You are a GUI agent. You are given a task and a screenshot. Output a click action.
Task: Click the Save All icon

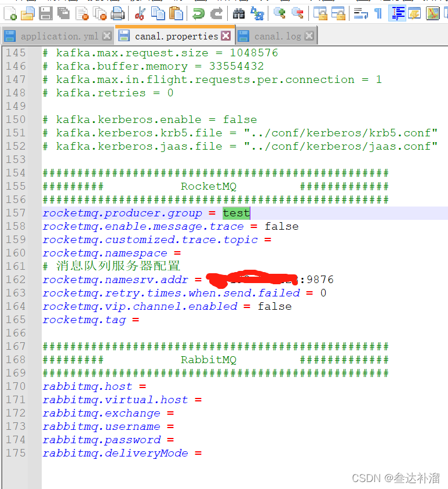pyautogui.click(x=64, y=14)
